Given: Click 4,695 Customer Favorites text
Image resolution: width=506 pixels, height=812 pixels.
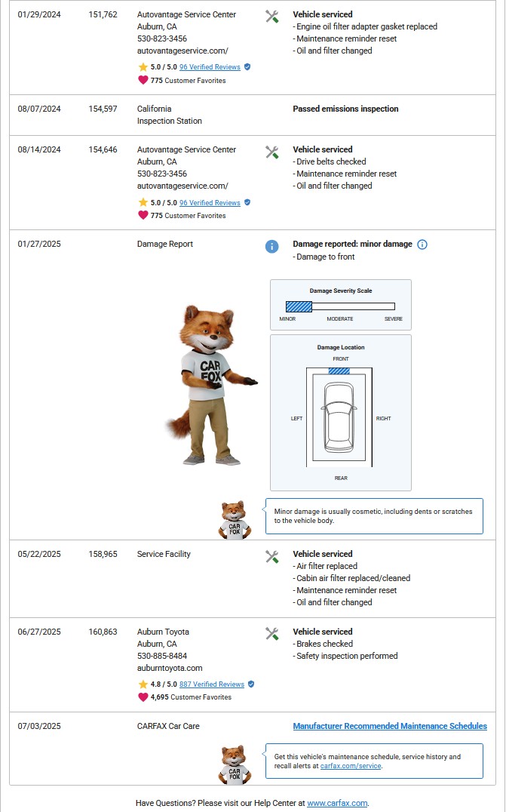Looking at the screenshot, I should 191,697.
